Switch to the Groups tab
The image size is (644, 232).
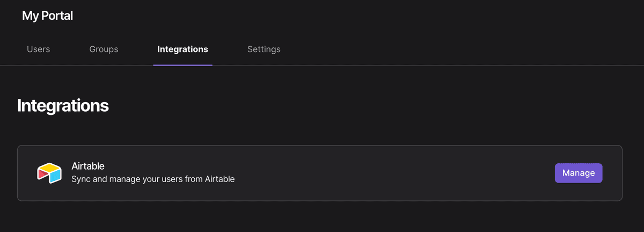(104, 49)
